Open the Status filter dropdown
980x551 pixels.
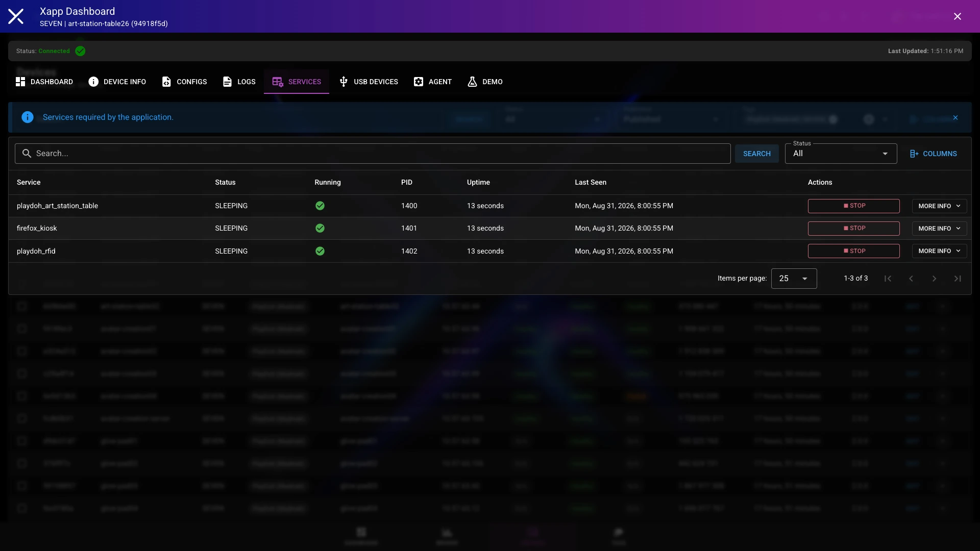841,154
